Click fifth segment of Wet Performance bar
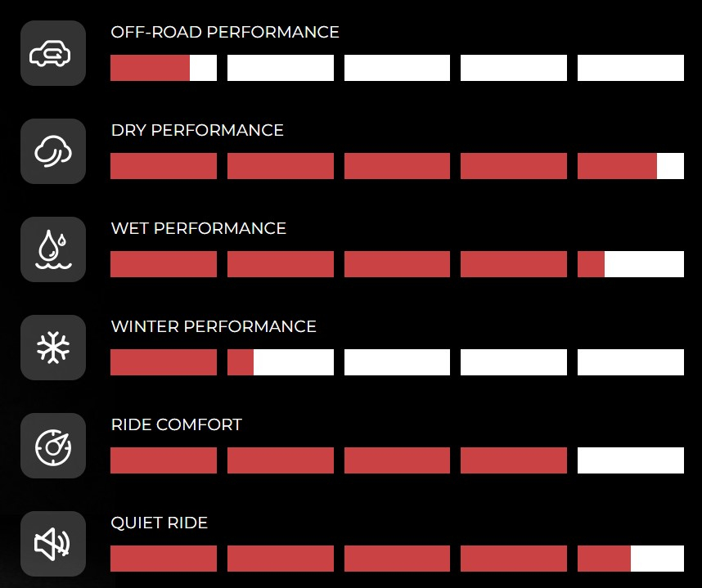702x588 pixels. 630,264
